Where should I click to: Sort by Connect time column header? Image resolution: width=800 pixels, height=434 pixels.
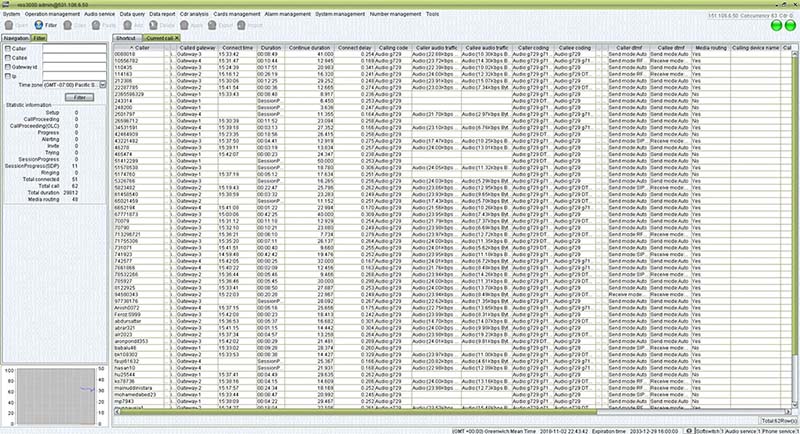[x=237, y=47]
